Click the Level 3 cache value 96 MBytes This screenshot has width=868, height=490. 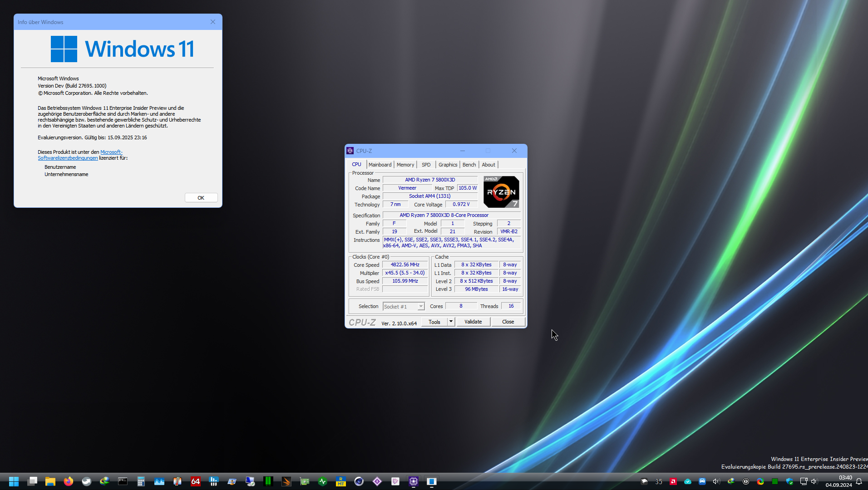(476, 289)
